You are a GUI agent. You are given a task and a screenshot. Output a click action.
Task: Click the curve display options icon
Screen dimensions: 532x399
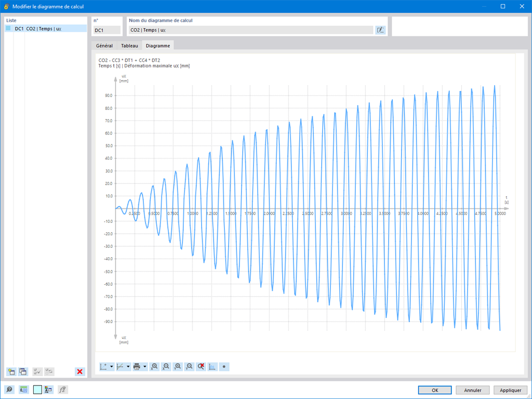(x=121, y=366)
